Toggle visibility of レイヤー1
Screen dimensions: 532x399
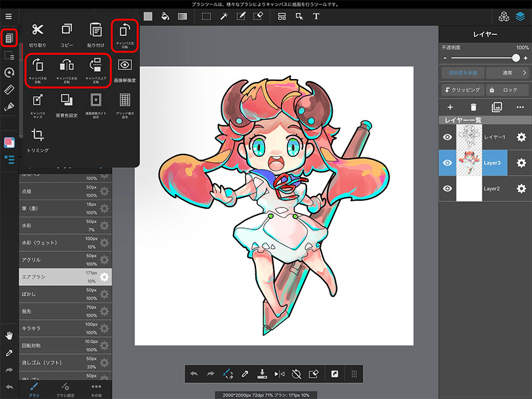click(447, 137)
